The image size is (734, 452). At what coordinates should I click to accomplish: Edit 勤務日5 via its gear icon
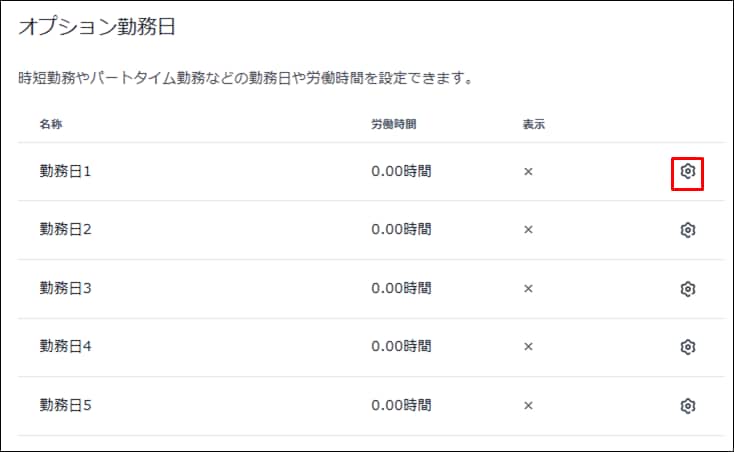click(x=687, y=406)
